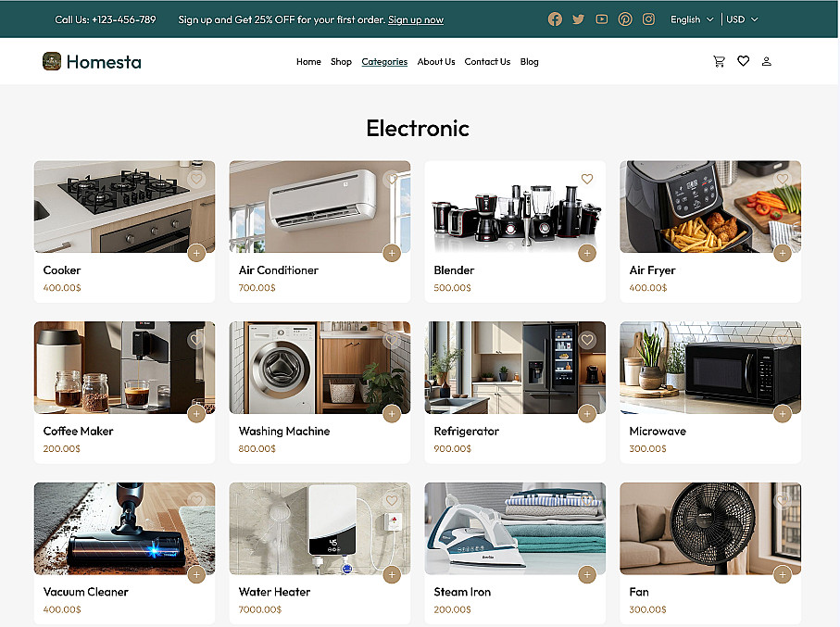The height and width of the screenshot is (627, 840).
Task: Open the Shop menu item
Action: click(x=341, y=62)
